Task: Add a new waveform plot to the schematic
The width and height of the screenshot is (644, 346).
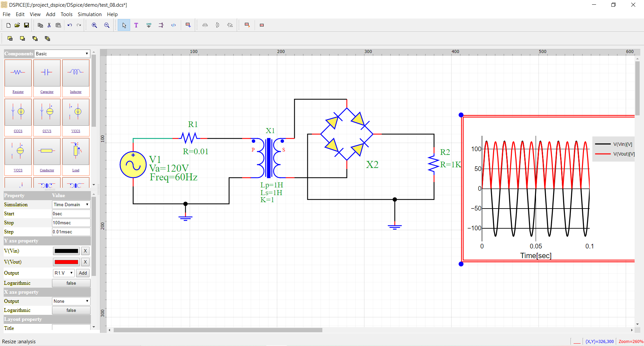Action: point(188,25)
